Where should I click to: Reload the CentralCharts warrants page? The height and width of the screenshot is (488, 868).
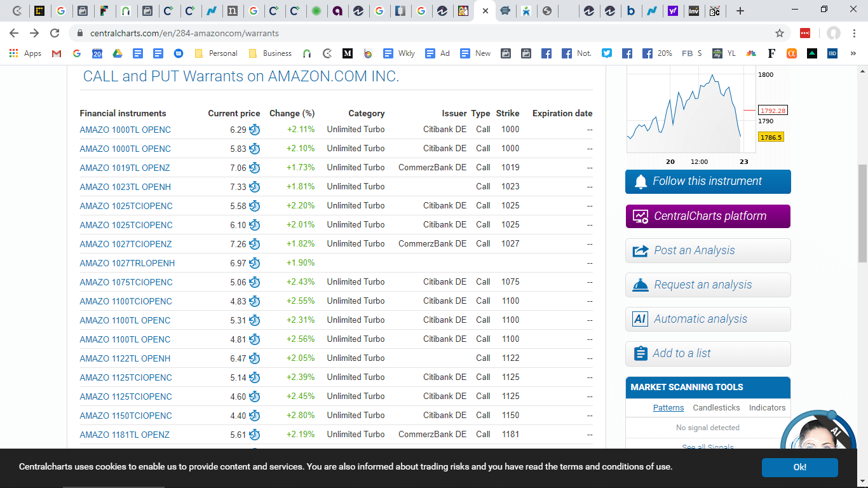pos(55,33)
